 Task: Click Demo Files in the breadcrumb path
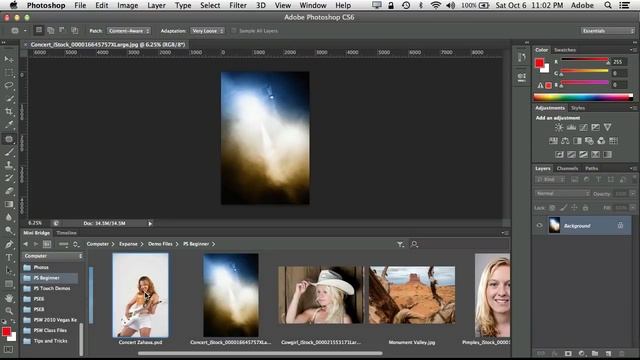coord(160,244)
